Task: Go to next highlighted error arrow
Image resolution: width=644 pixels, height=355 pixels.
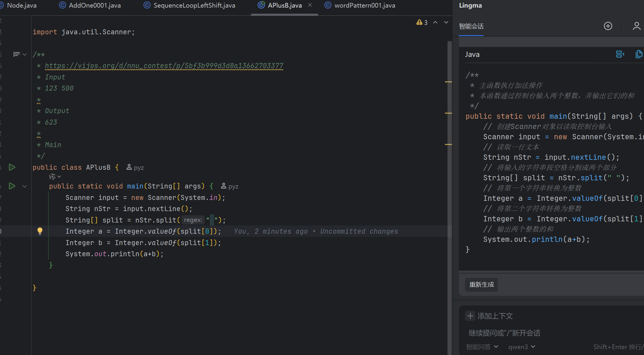Action: (x=446, y=22)
